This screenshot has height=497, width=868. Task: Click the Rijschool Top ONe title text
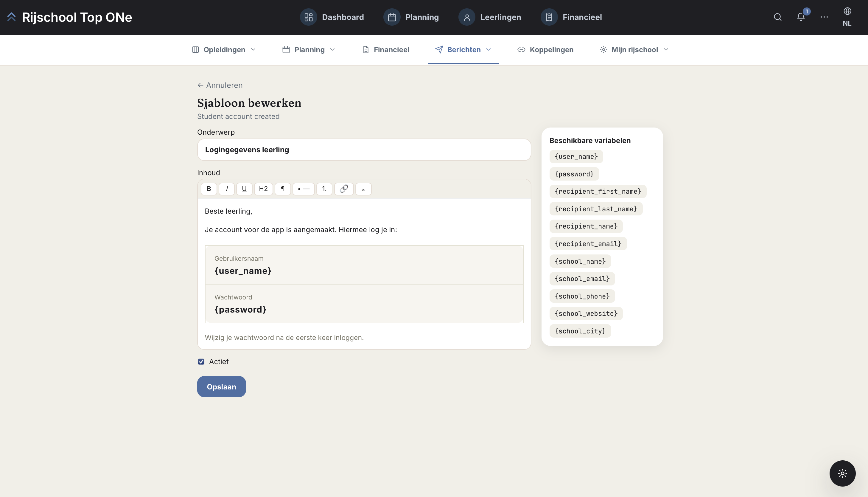77,17
